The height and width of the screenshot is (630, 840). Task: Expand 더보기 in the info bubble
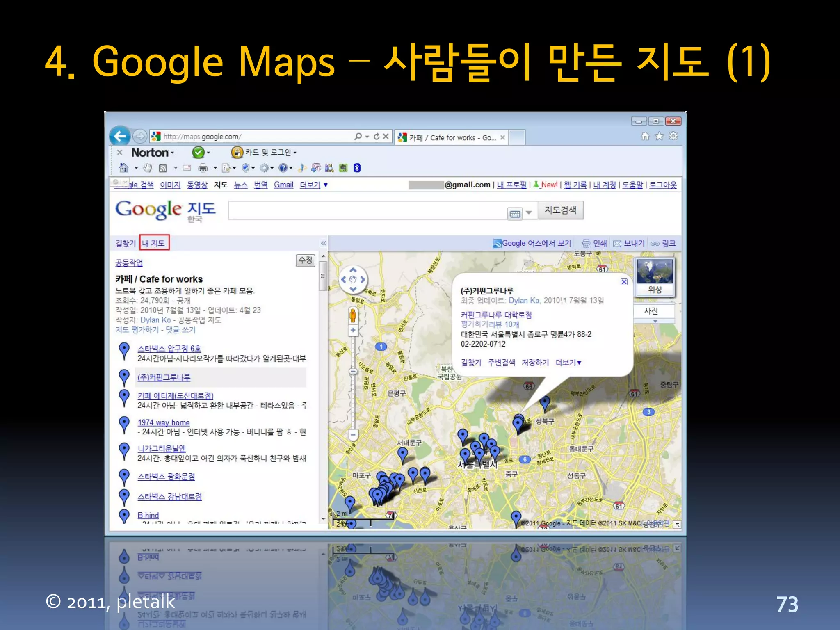point(568,363)
